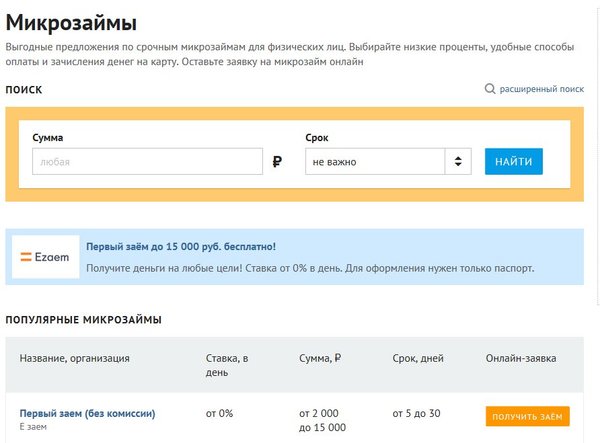Click the ruble currency symbol
The image size is (600, 443).
[x=277, y=161]
